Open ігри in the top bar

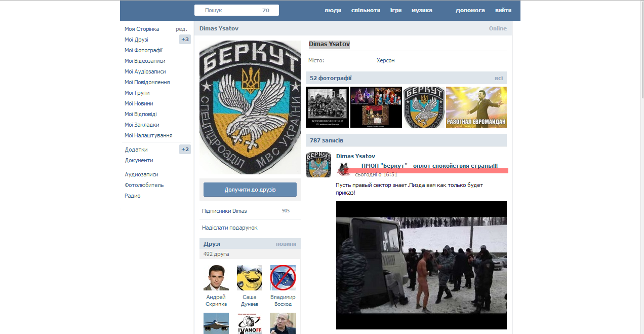pyautogui.click(x=396, y=10)
